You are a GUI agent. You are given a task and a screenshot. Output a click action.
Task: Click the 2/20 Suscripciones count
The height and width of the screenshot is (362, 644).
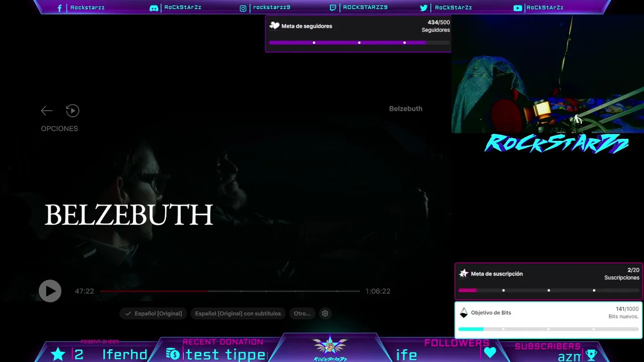[622, 274]
